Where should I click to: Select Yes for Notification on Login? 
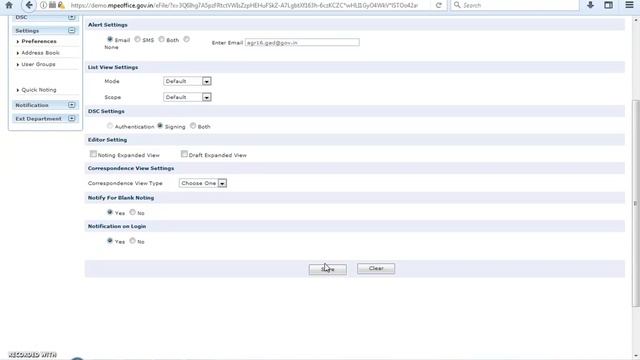[110, 241]
